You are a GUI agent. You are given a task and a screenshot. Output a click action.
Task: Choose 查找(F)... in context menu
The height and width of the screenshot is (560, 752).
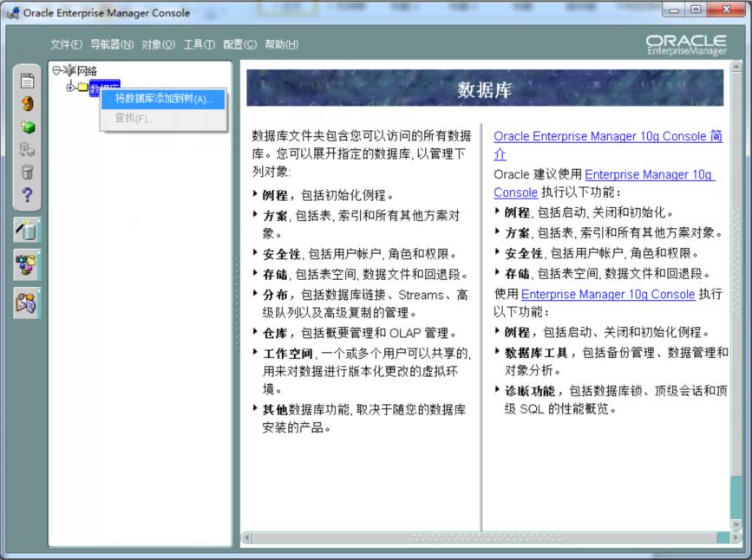163,118
